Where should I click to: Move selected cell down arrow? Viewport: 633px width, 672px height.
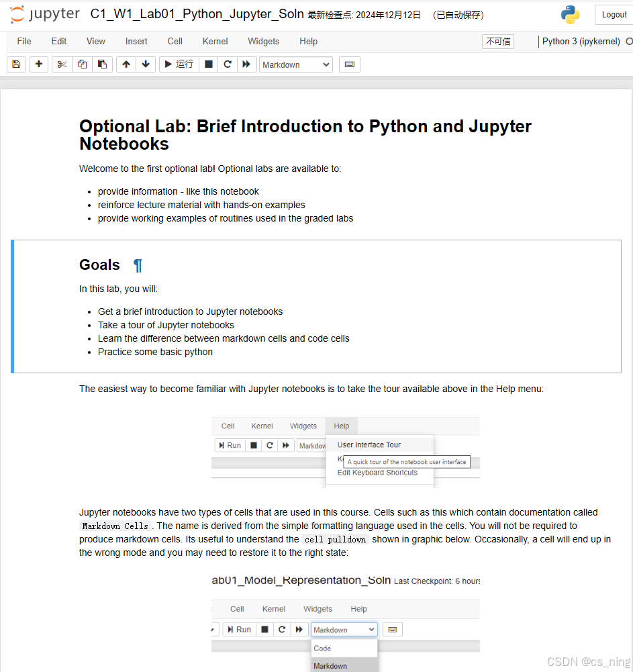point(146,64)
